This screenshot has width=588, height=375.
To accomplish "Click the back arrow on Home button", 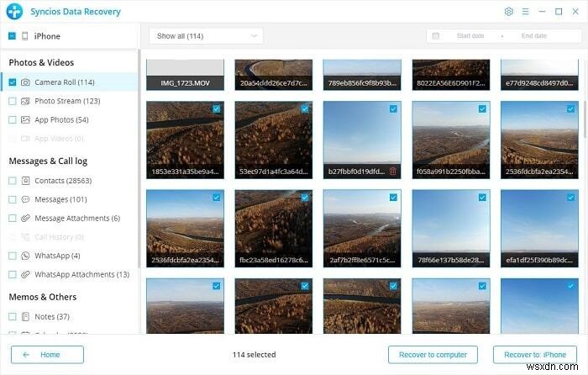I will coord(26,355).
